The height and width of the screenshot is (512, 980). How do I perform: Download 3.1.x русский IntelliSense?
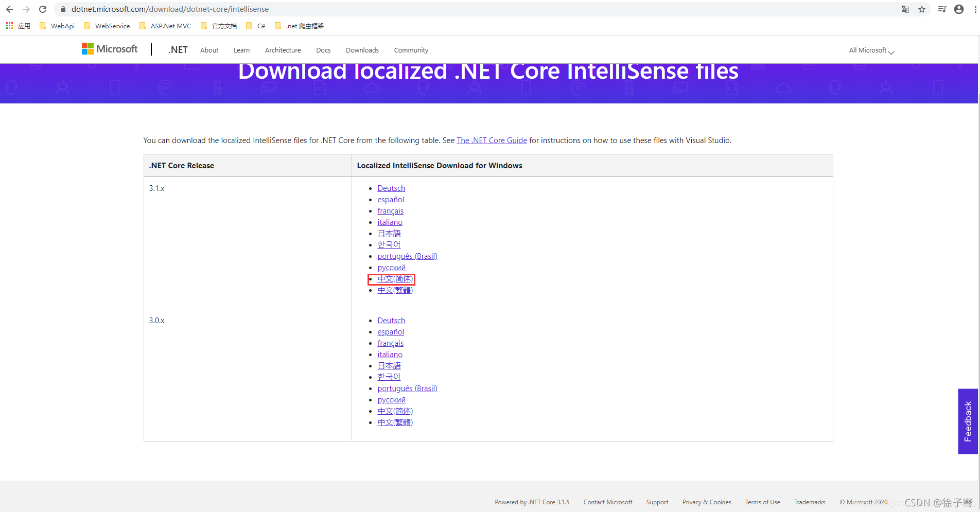point(391,268)
